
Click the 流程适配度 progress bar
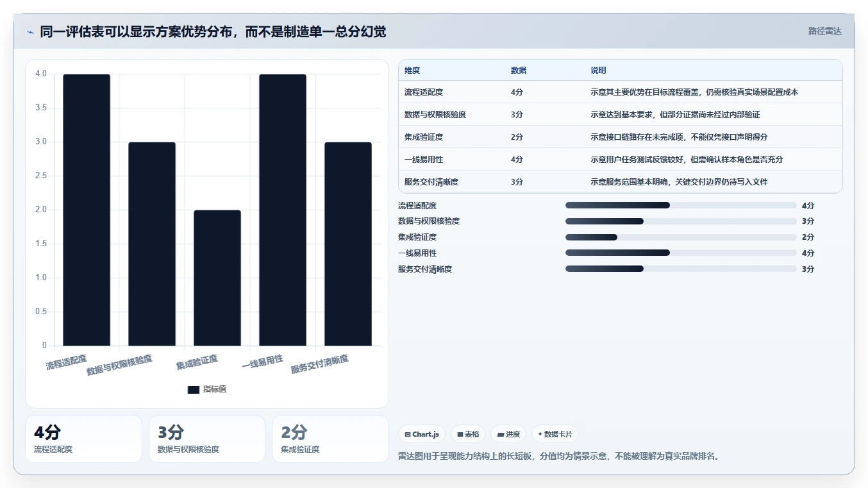[681, 205]
